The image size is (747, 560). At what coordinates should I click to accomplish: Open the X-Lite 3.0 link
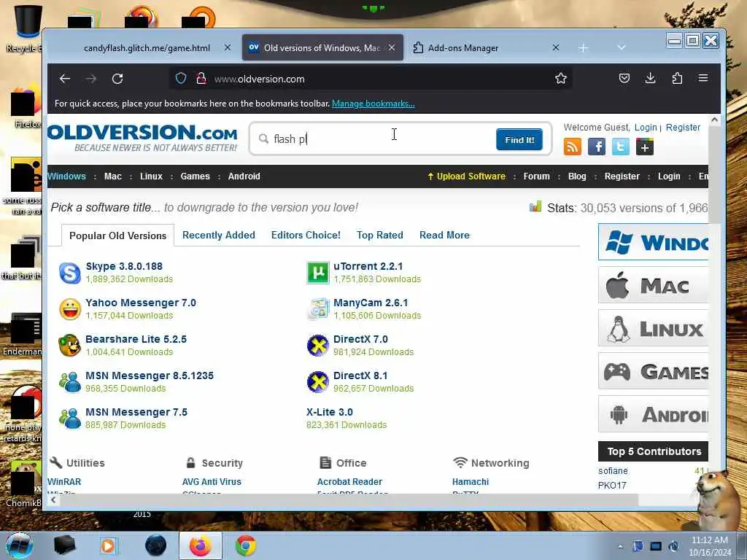330,412
